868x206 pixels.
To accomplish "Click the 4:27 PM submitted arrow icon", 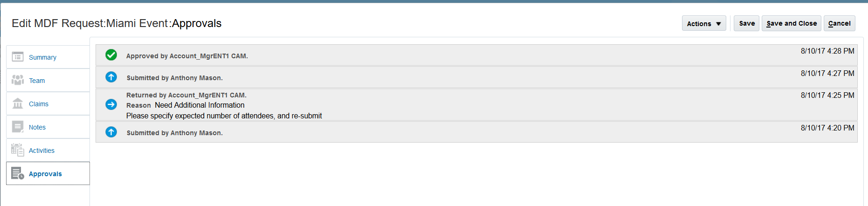I will [111, 77].
